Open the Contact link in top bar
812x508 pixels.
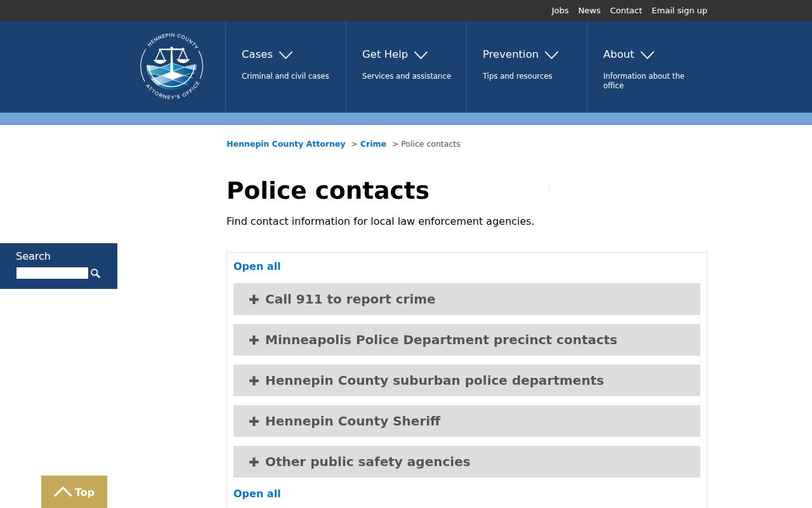click(x=626, y=11)
